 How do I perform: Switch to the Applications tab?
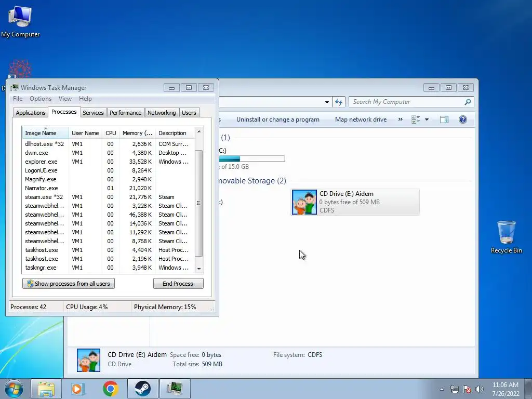[31, 113]
